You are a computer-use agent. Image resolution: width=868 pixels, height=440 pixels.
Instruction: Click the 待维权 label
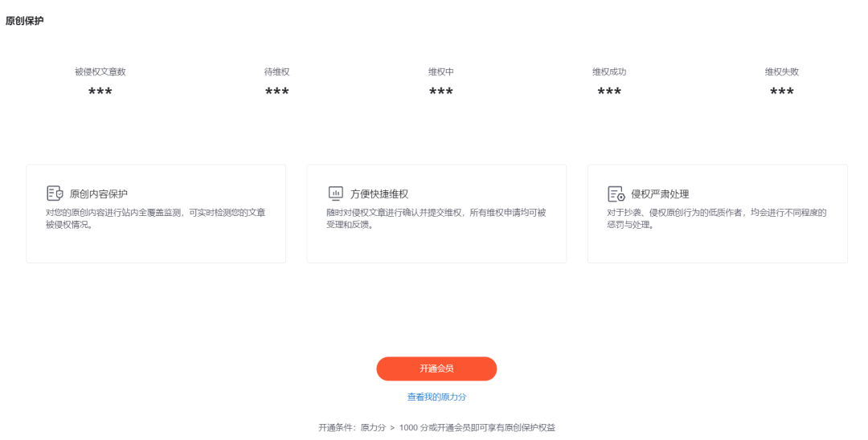click(276, 71)
